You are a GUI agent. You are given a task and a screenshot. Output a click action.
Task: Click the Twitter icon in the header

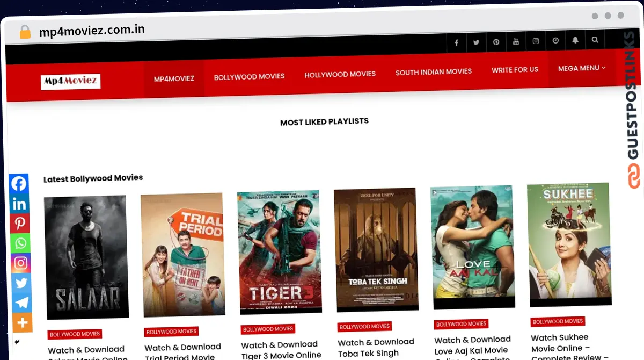tap(476, 42)
